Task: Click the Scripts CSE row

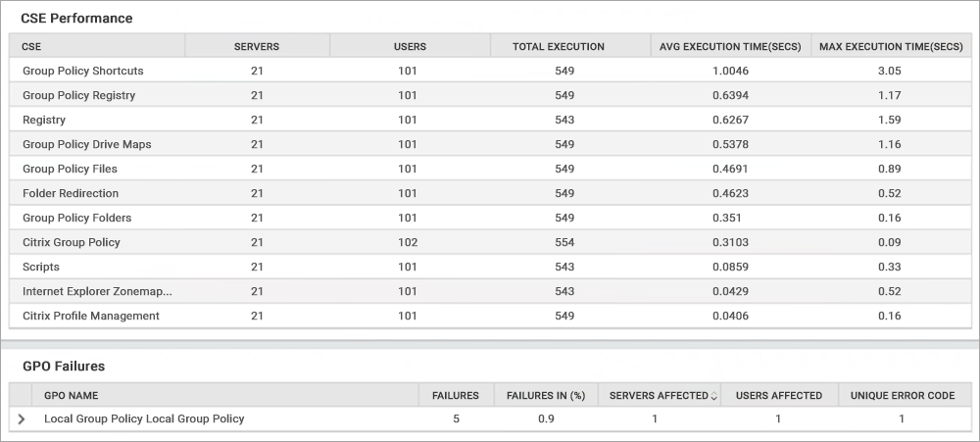Action: [x=41, y=267]
